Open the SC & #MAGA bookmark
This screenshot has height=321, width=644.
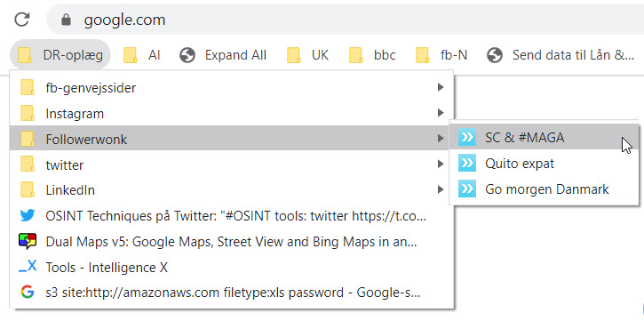545,138
